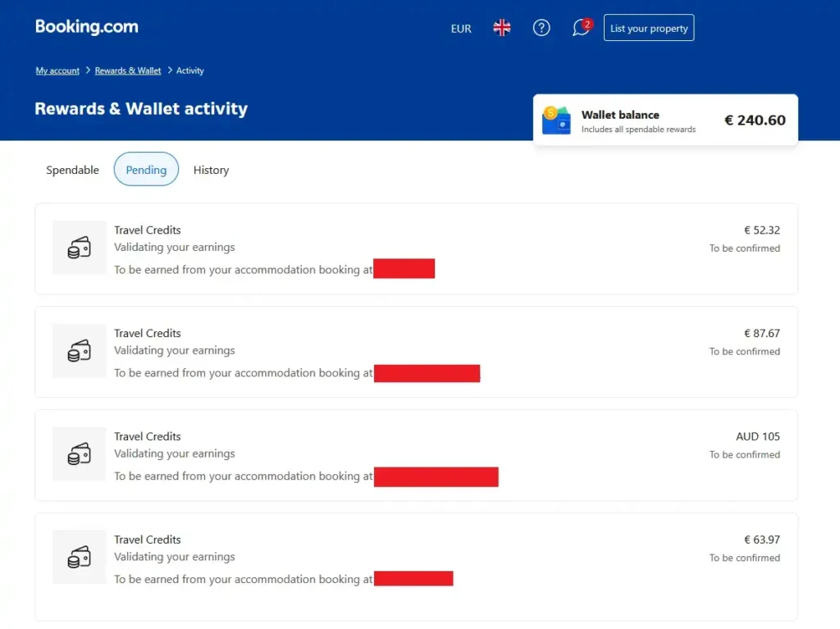Click Travel Credits title in € 87.67 card
The image size is (840, 629).
click(148, 333)
